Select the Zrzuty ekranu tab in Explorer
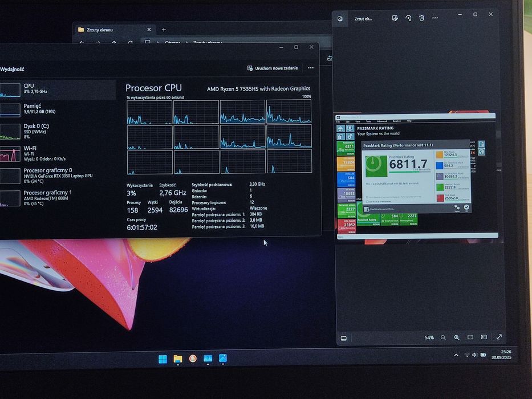The height and width of the screenshot is (399, 532). [114, 30]
